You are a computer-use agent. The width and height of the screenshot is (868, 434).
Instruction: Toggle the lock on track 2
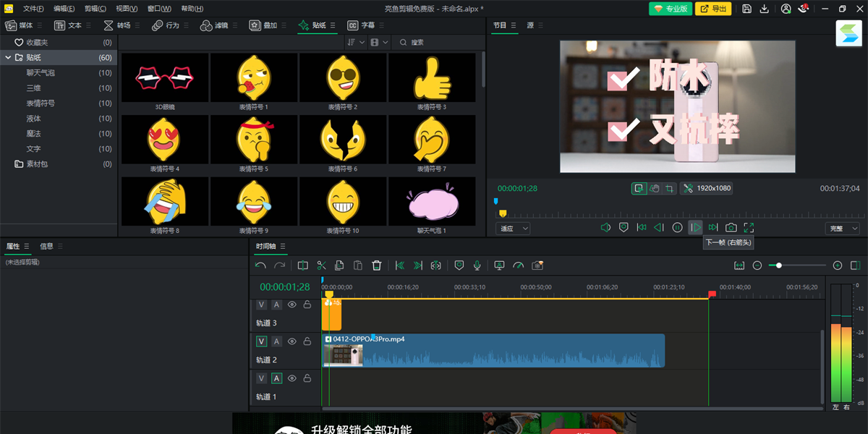[307, 341]
